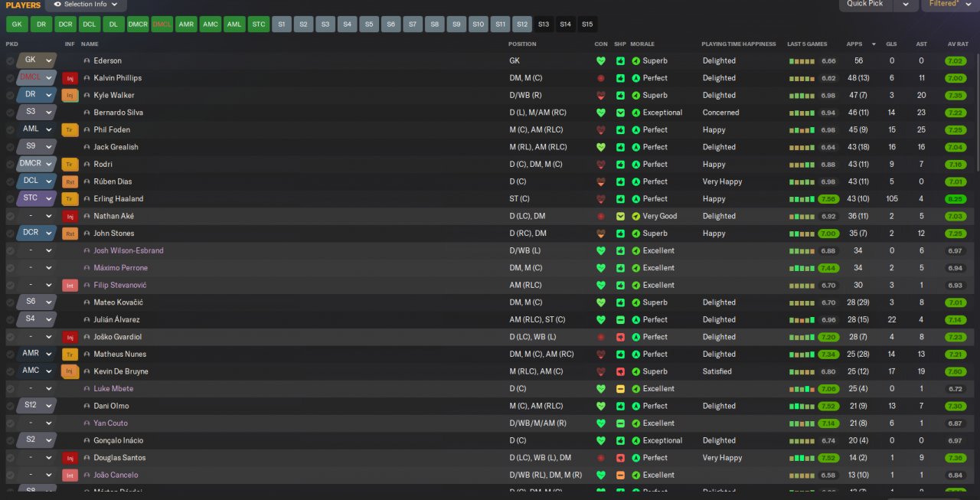Click Douglas Santos' Inj status icon
The image size is (980, 500).
(70, 458)
